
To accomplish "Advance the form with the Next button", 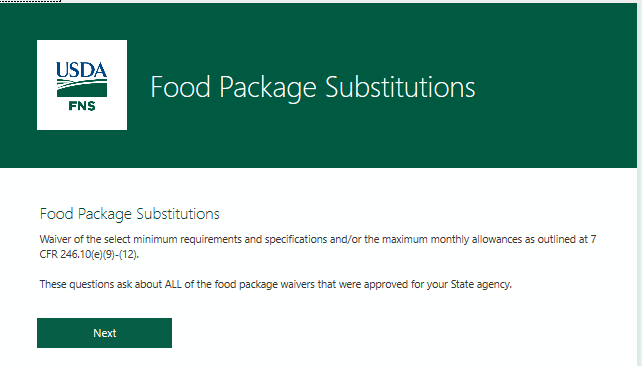I will (x=104, y=333).
